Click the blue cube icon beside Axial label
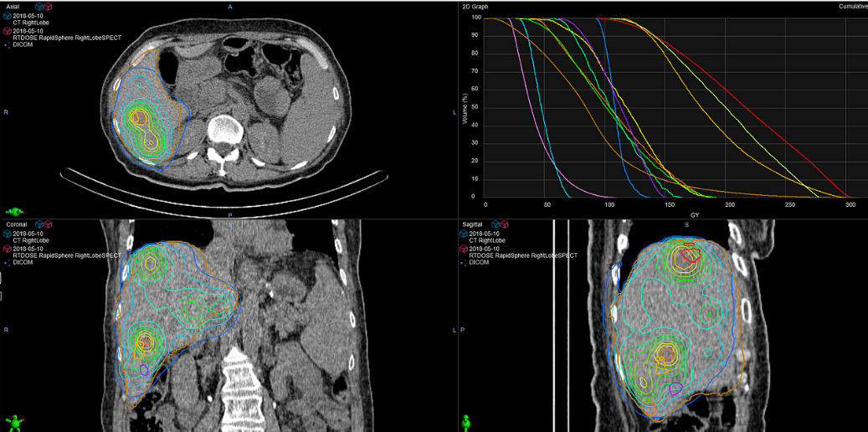The image size is (868, 432). click(39, 7)
